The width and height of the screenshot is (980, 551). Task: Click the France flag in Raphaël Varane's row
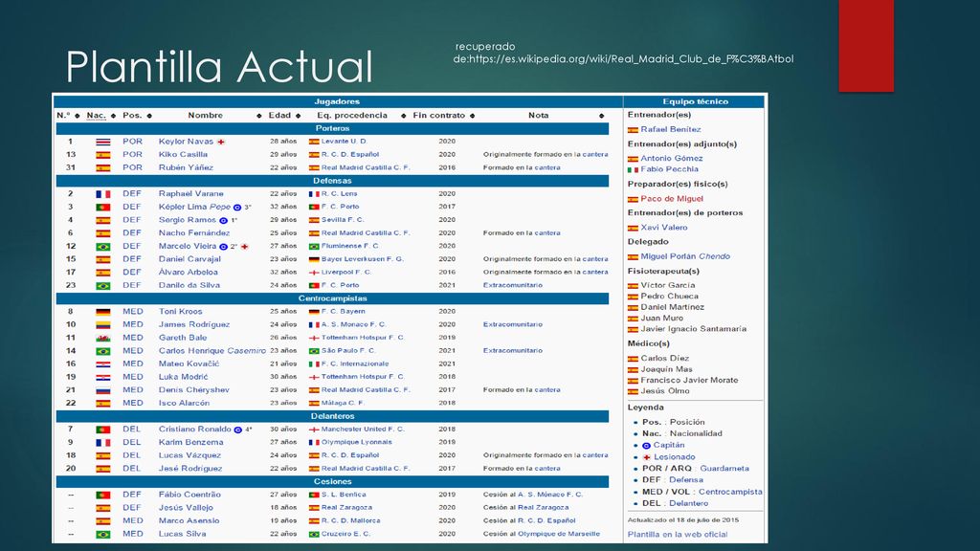point(102,194)
